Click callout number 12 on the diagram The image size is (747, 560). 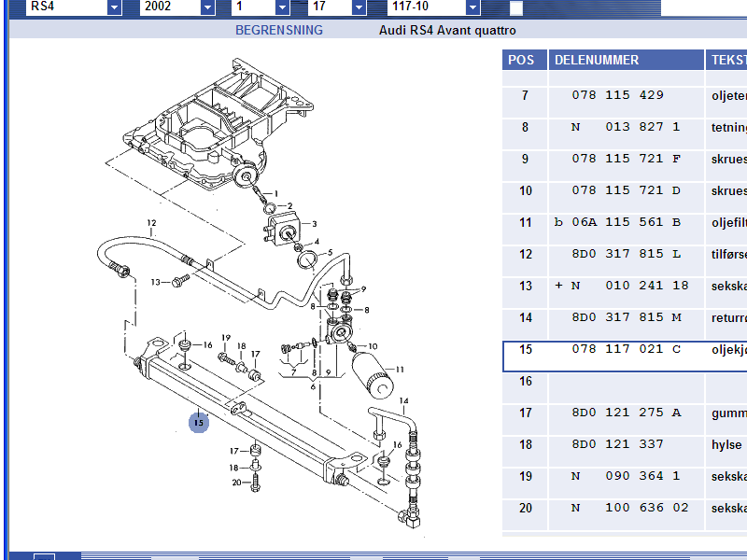point(150,223)
